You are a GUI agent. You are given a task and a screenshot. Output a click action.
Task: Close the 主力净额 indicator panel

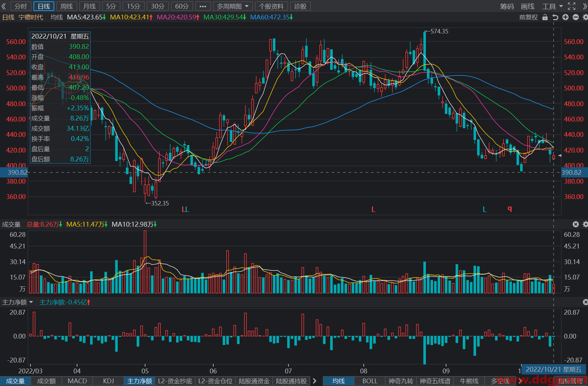point(585,302)
